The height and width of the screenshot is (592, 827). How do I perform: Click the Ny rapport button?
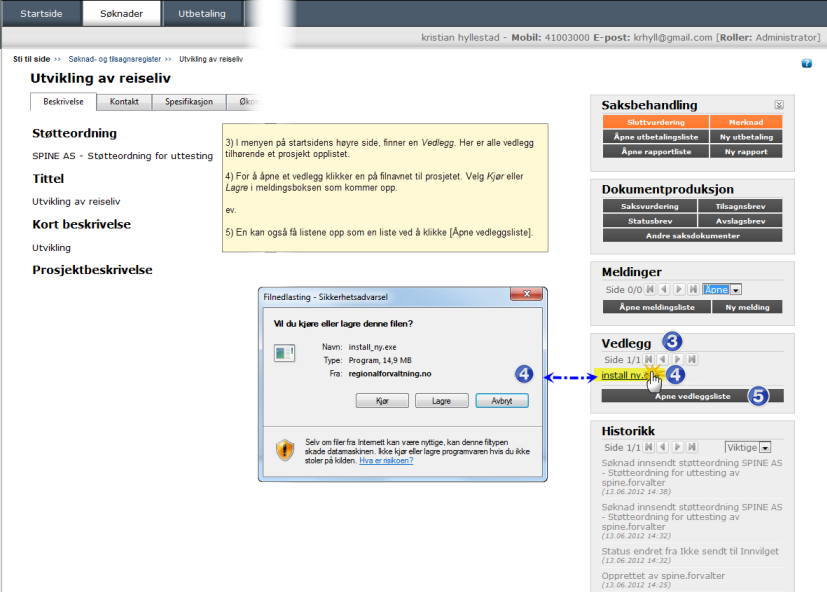click(x=746, y=151)
